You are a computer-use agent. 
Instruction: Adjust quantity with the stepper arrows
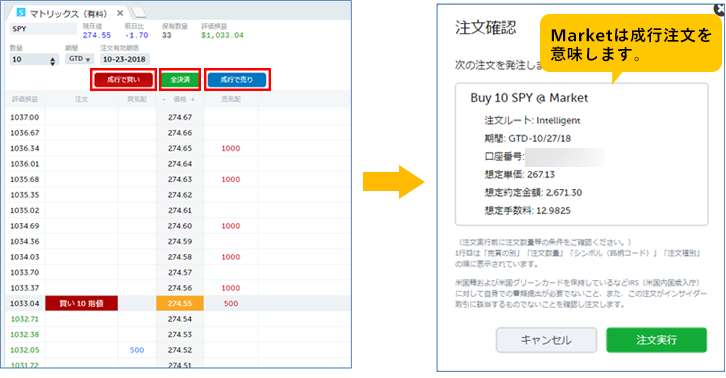(x=53, y=61)
